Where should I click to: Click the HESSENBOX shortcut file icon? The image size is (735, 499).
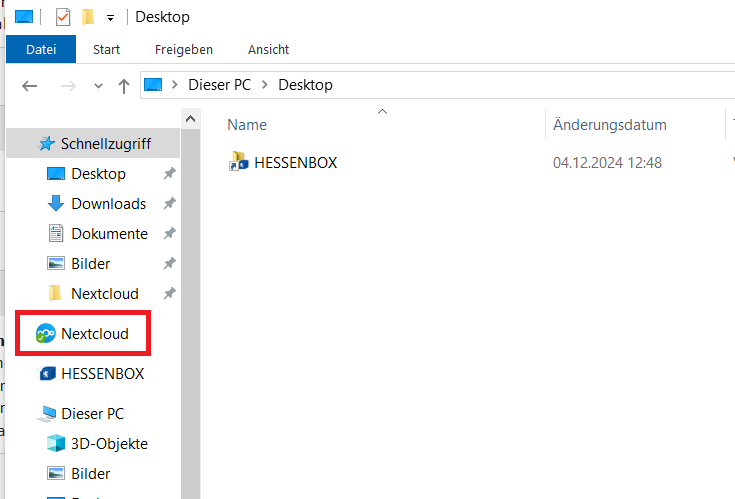(x=239, y=162)
